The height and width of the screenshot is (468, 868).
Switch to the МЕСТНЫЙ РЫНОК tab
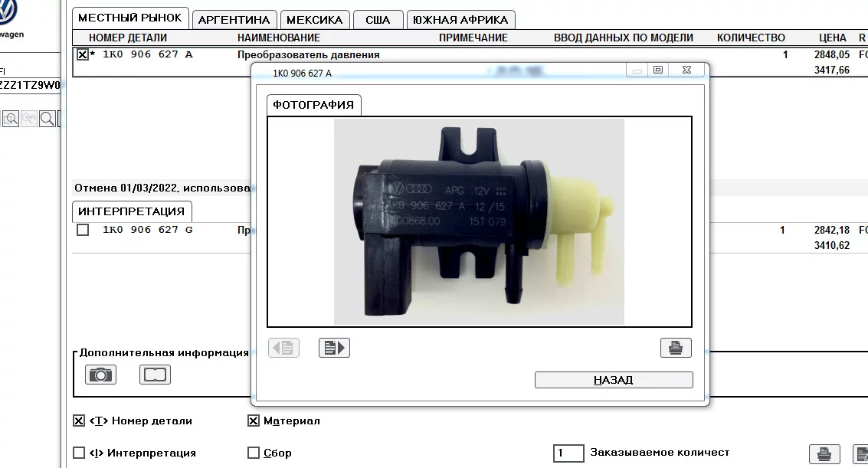(x=130, y=18)
